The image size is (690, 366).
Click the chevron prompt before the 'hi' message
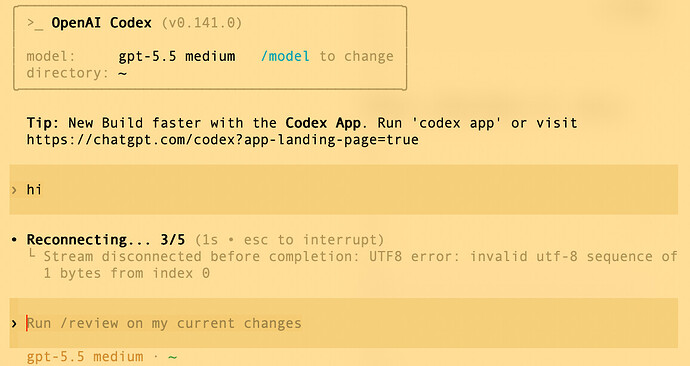tap(14, 190)
